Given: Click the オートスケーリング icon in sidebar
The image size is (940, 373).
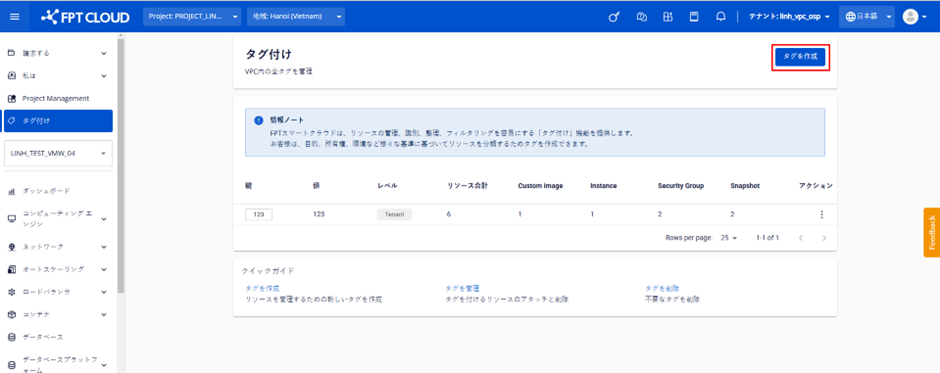Looking at the screenshot, I should (11, 269).
